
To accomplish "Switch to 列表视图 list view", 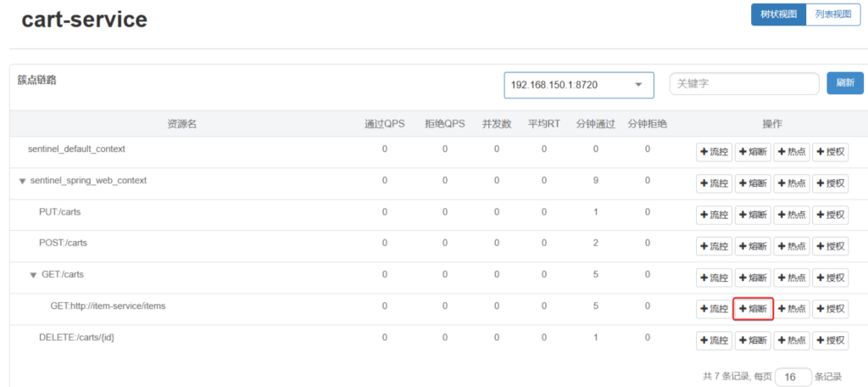I will tap(832, 15).
